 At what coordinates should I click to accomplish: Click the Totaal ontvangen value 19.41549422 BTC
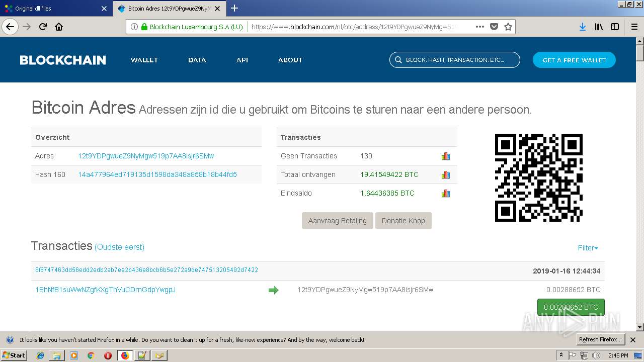[x=389, y=174]
